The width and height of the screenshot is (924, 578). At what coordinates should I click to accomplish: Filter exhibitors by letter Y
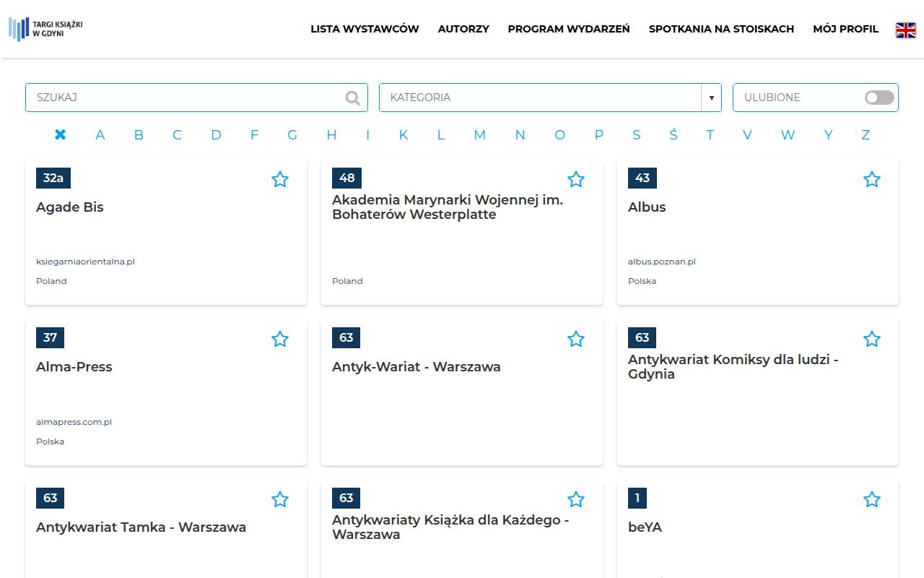click(828, 134)
